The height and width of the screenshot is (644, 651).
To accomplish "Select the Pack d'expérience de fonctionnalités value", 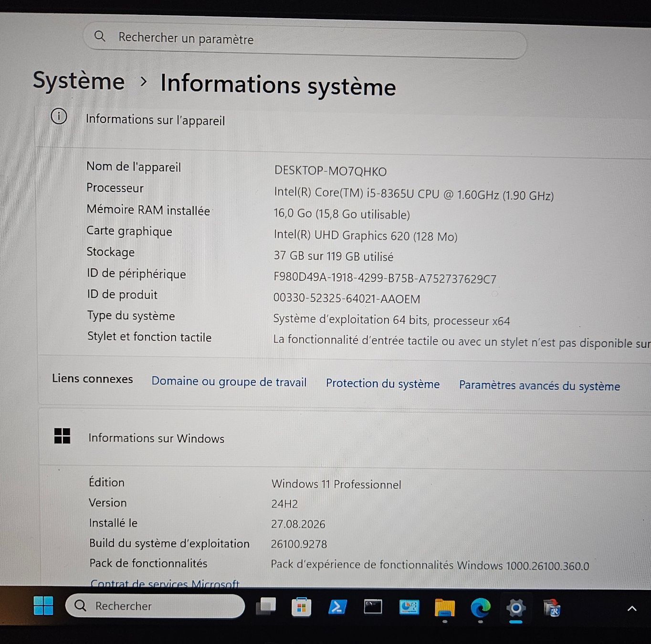I will pyautogui.click(x=430, y=565).
